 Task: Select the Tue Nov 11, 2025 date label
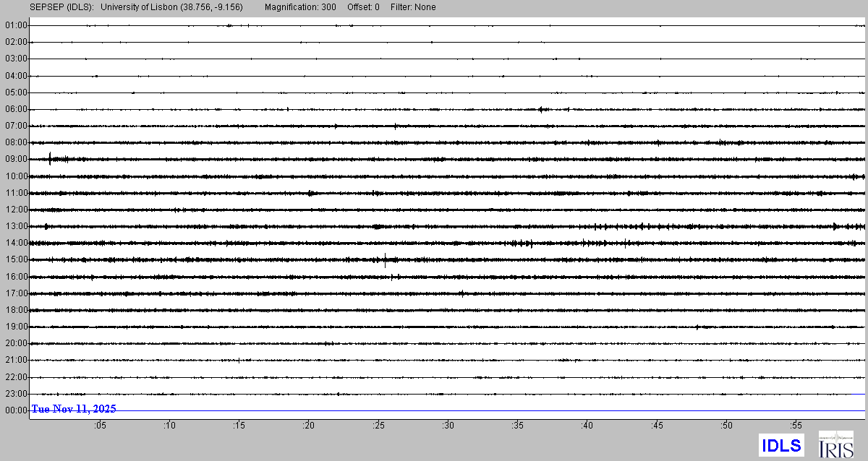click(73, 409)
